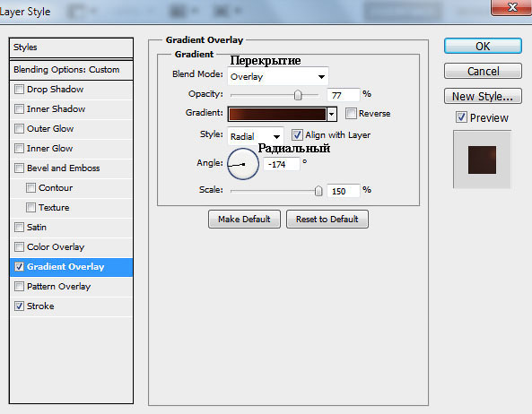Select the Stroke entry label
This screenshot has width=532, height=414.
coord(40,306)
